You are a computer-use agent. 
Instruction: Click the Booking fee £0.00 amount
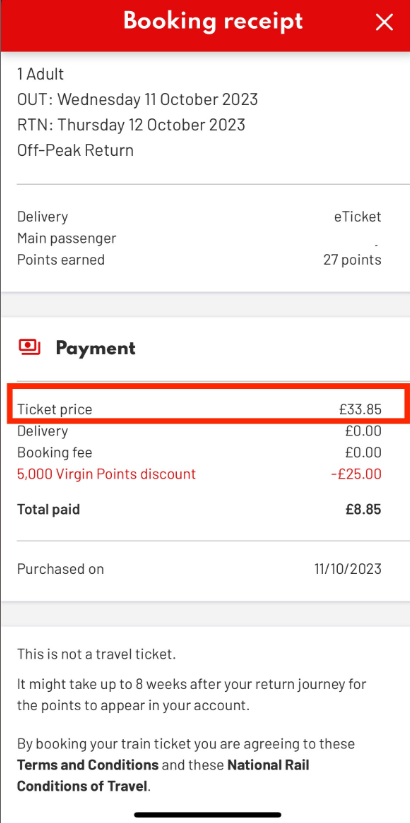tap(363, 452)
